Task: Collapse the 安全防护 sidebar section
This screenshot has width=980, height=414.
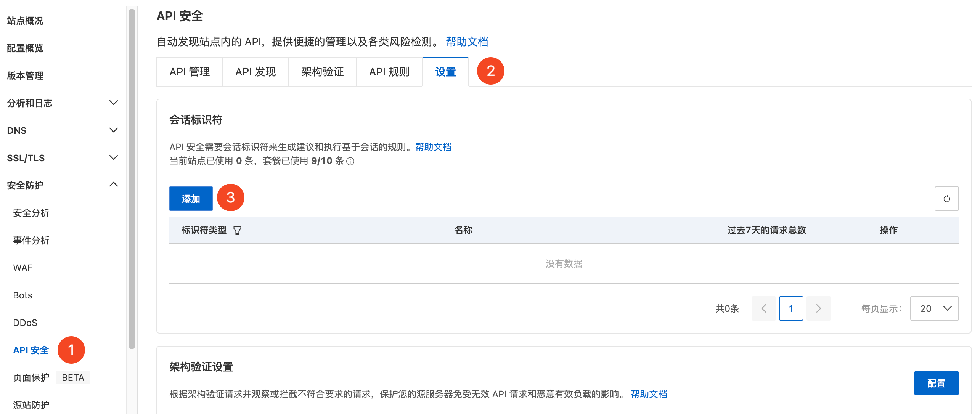Action: coord(113,185)
